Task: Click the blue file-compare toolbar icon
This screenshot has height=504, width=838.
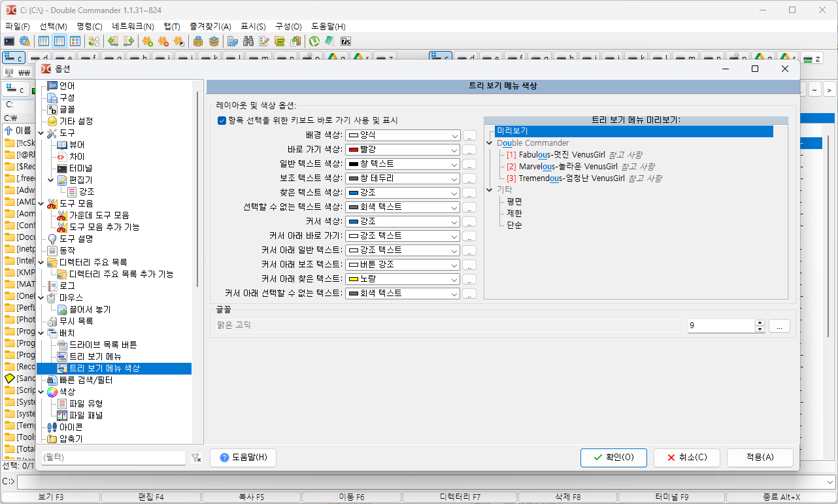Action: (x=233, y=41)
